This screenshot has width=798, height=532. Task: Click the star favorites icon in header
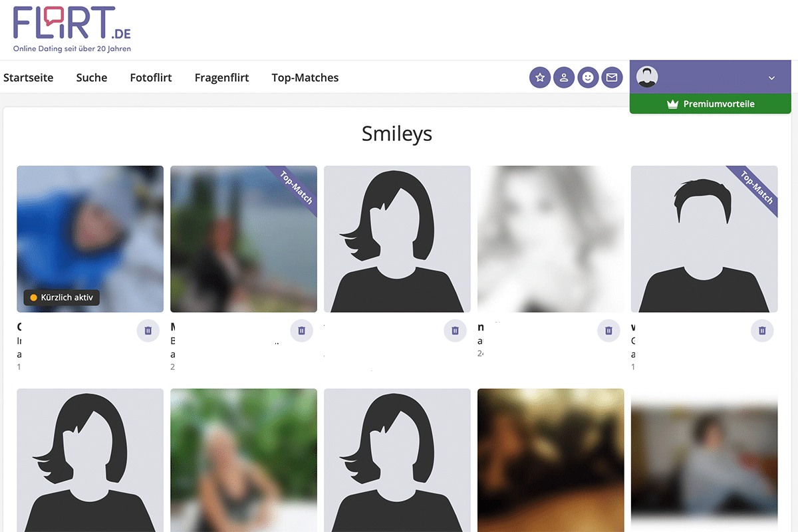(540, 78)
